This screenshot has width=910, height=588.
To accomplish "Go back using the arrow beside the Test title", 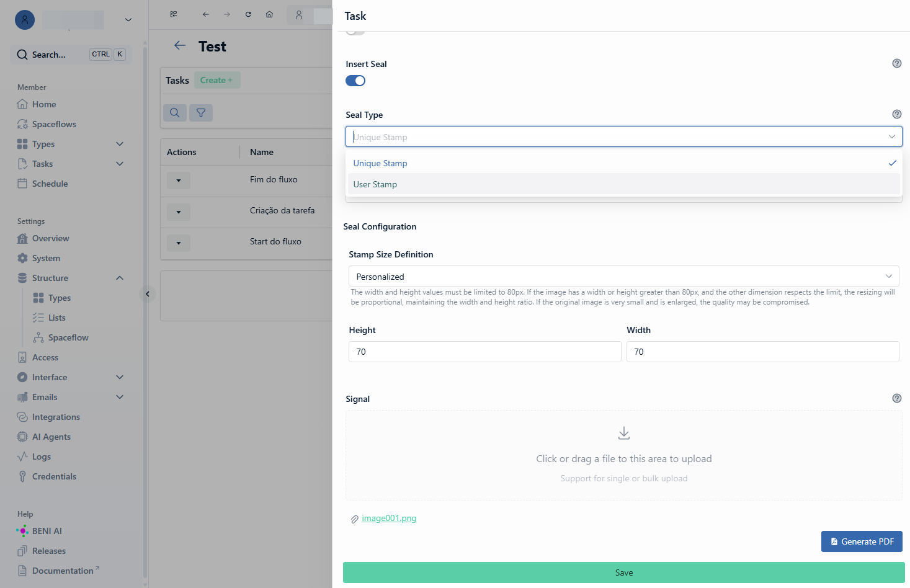I will coord(180,45).
